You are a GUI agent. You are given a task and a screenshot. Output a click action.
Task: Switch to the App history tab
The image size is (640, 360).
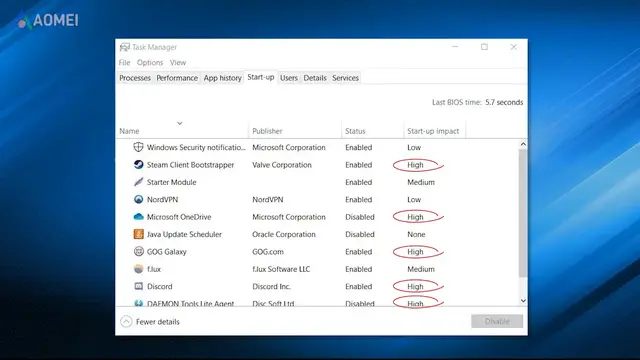click(222, 78)
